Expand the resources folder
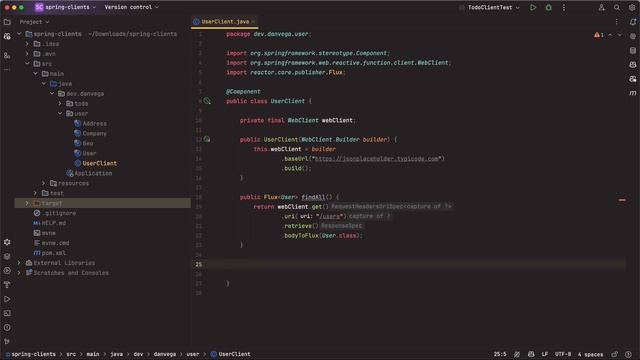Viewport: 640px width, 360px height. 44,183
